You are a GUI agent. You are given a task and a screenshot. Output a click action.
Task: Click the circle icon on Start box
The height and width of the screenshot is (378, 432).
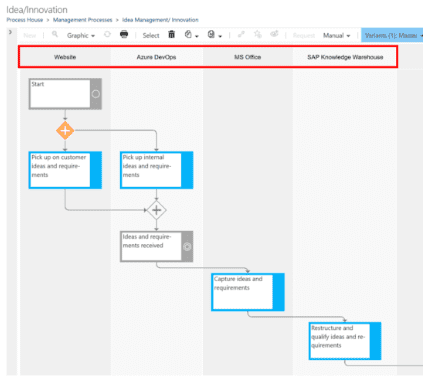click(x=96, y=94)
